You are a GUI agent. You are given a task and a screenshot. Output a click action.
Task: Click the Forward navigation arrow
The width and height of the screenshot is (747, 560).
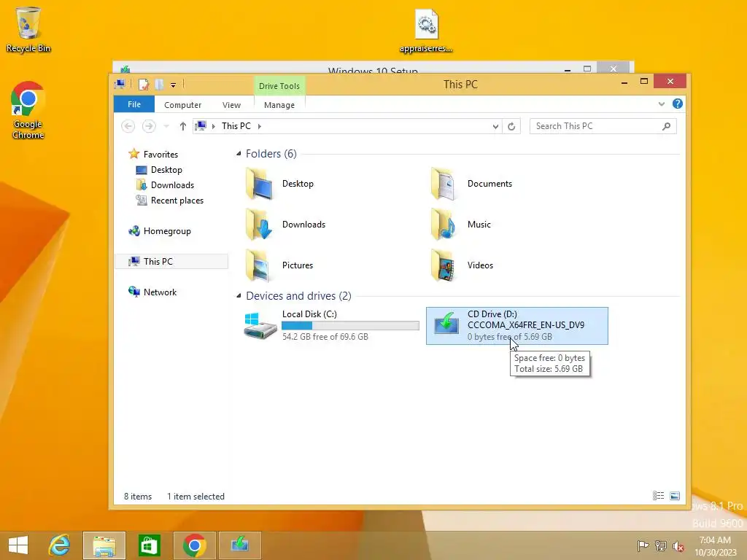pyautogui.click(x=149, y=126)
